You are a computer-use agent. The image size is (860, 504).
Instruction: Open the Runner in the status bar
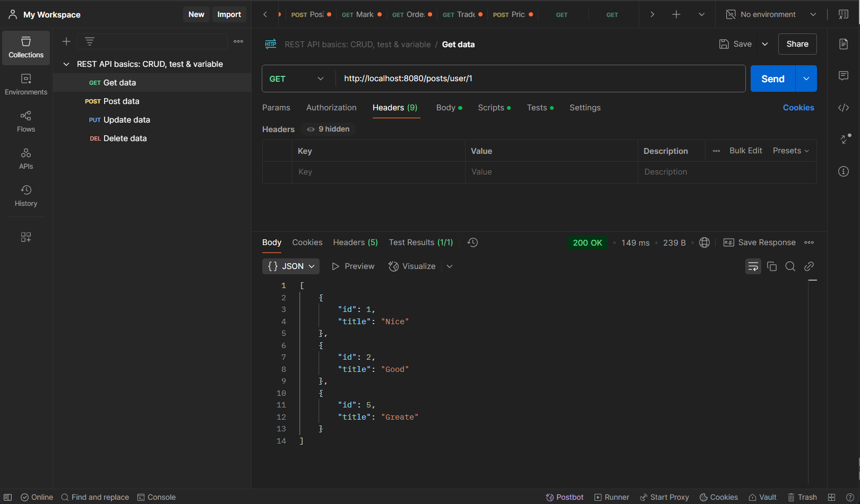pyautogui.click(x=612, y=497)
